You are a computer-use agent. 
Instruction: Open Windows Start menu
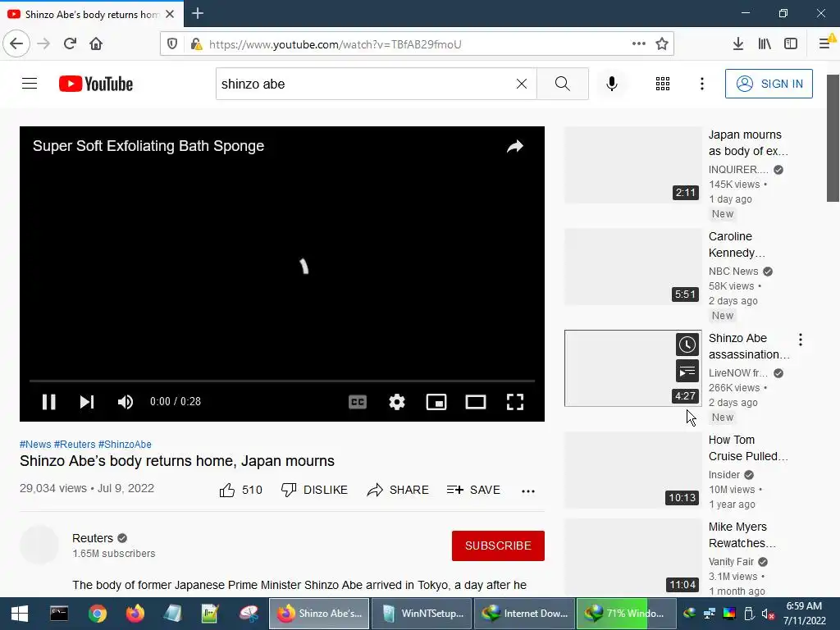[20, 614]
